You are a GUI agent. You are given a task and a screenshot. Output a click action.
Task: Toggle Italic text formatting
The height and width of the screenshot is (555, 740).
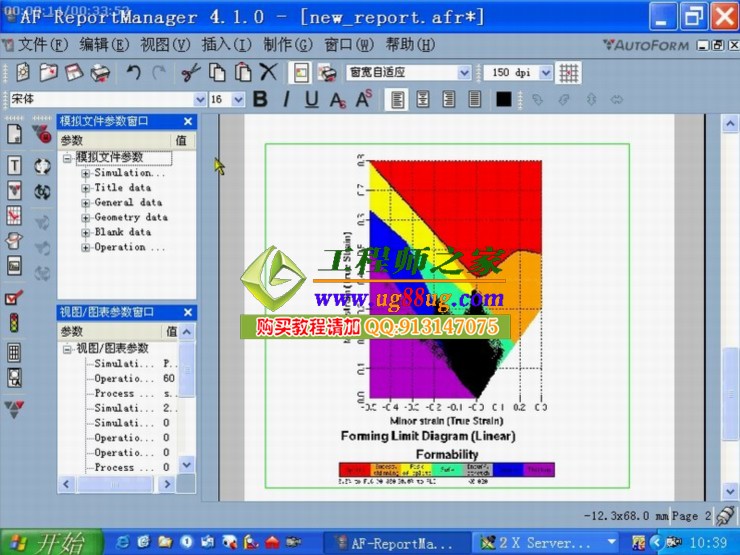coord(286,99)
